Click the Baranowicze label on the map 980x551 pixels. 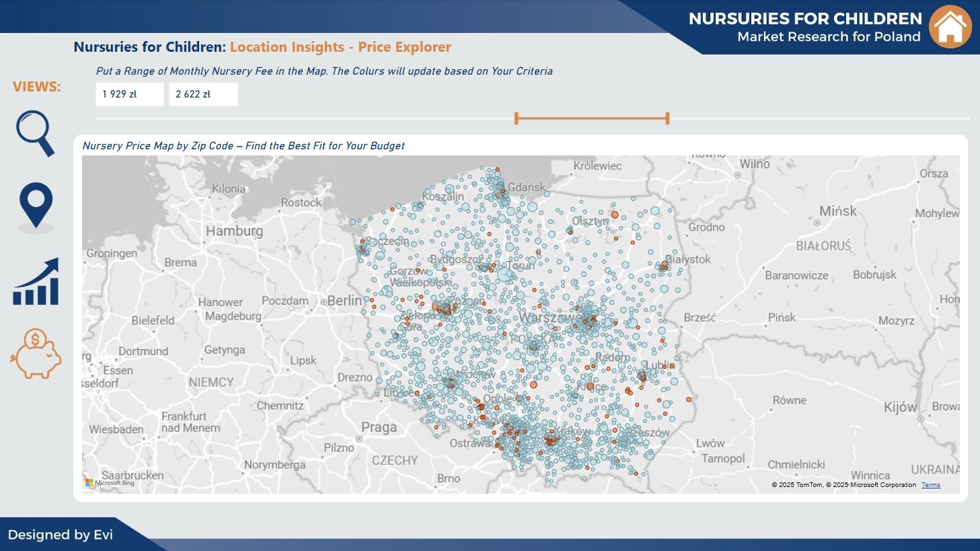(796, 275)
